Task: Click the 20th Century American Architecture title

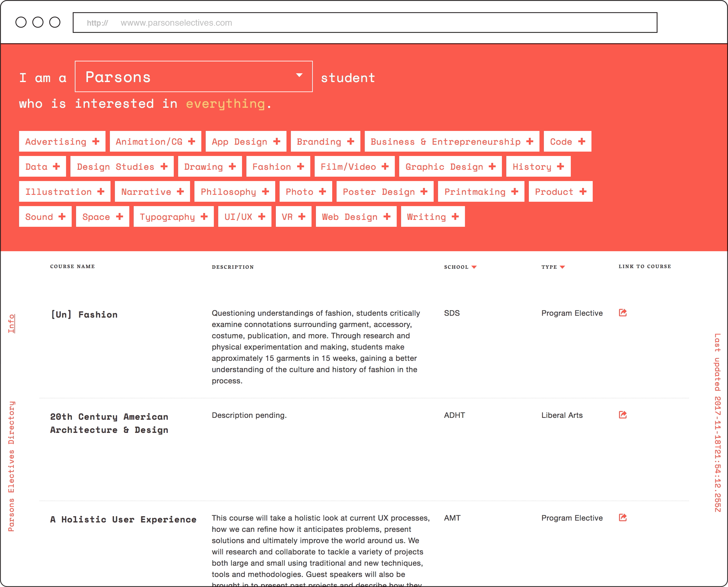Action: 109,423
